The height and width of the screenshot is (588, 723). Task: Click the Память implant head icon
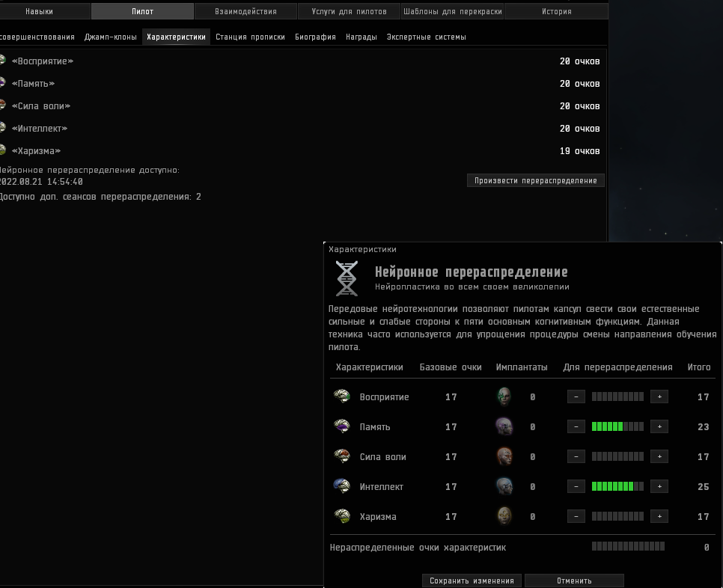504,426
